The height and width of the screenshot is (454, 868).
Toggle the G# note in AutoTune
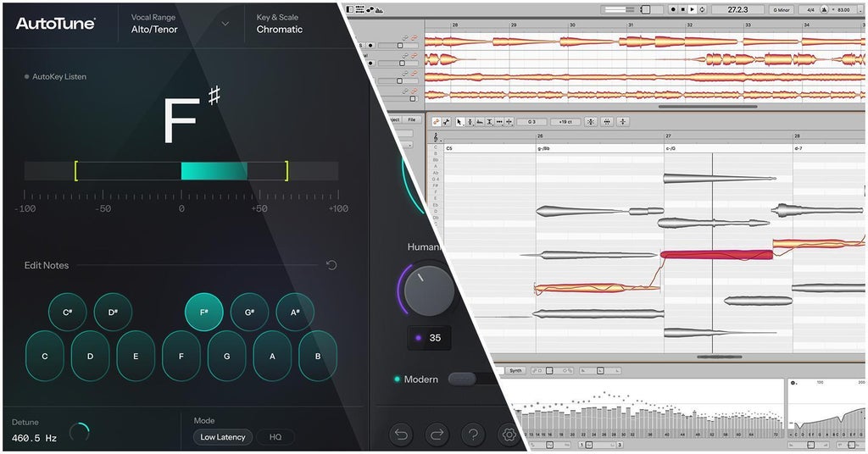(249, 312)
